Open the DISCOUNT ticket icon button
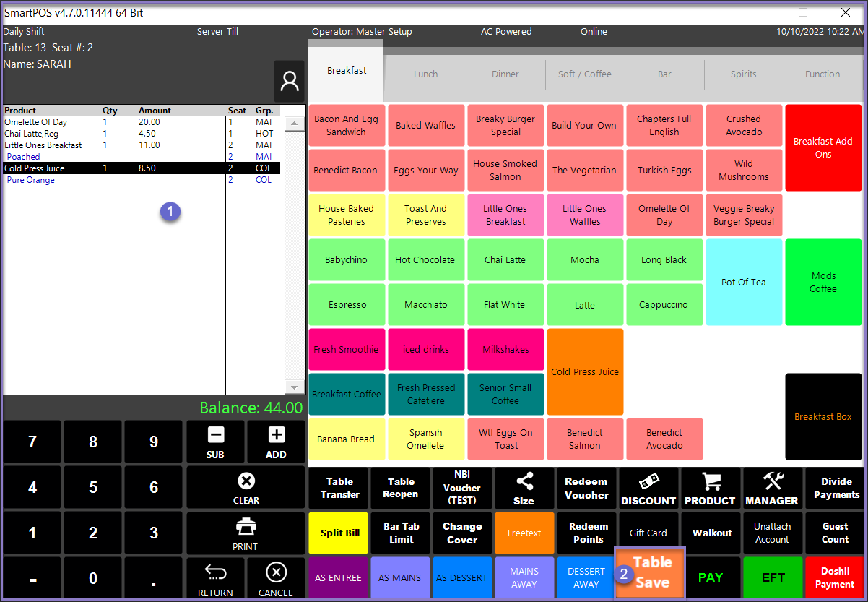 [648, 489]
